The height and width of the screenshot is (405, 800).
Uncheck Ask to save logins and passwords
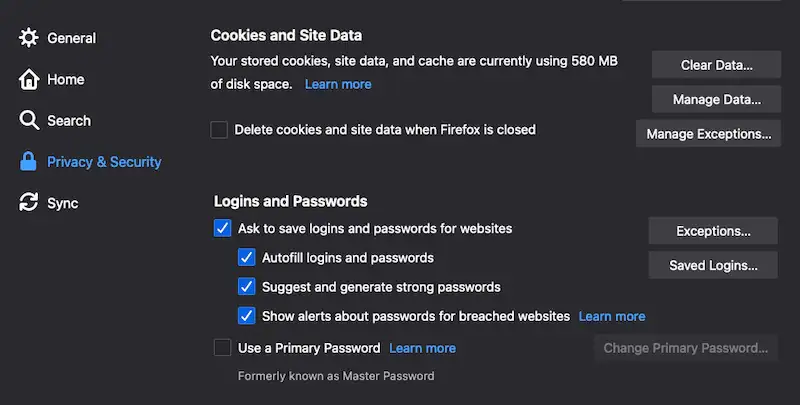point(222,229)
